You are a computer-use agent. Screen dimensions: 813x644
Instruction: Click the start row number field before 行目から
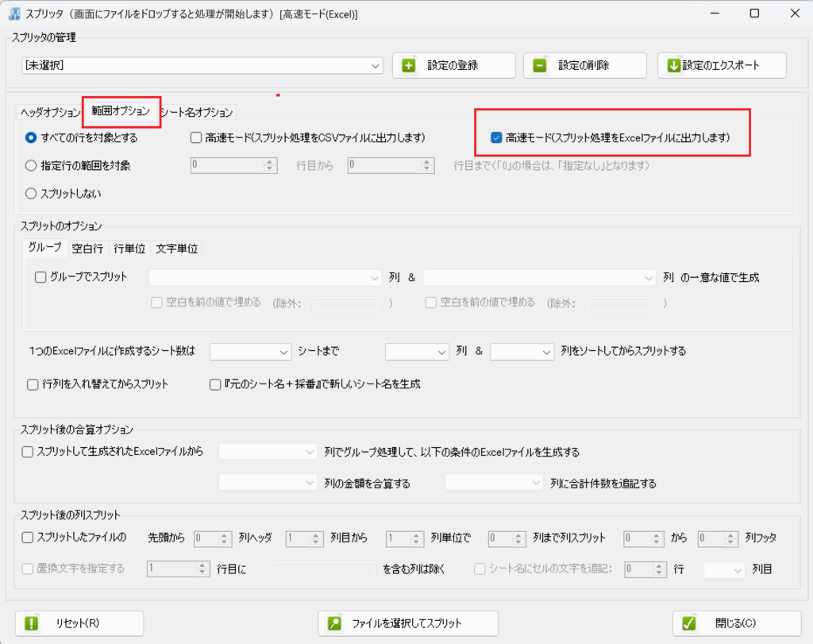click(234, 165)
